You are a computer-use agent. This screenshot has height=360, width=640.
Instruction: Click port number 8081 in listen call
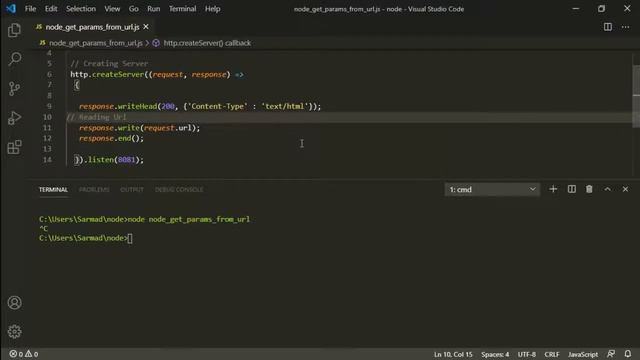(126, 160)
